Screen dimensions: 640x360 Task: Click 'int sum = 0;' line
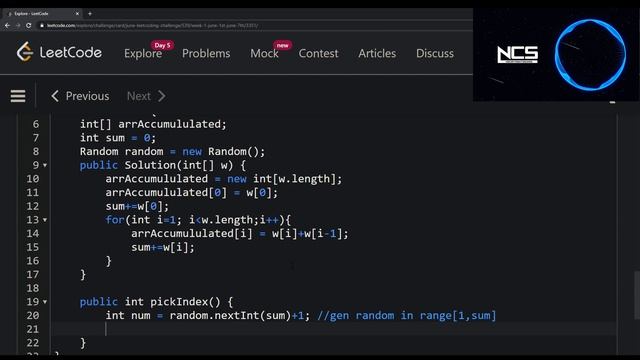tap(118, 138)
